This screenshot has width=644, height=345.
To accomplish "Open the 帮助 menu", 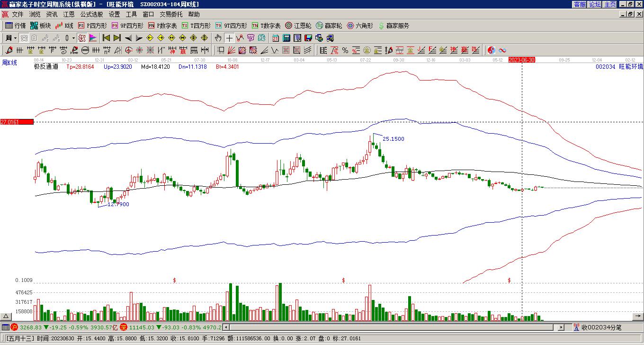I will coord(194,15).
